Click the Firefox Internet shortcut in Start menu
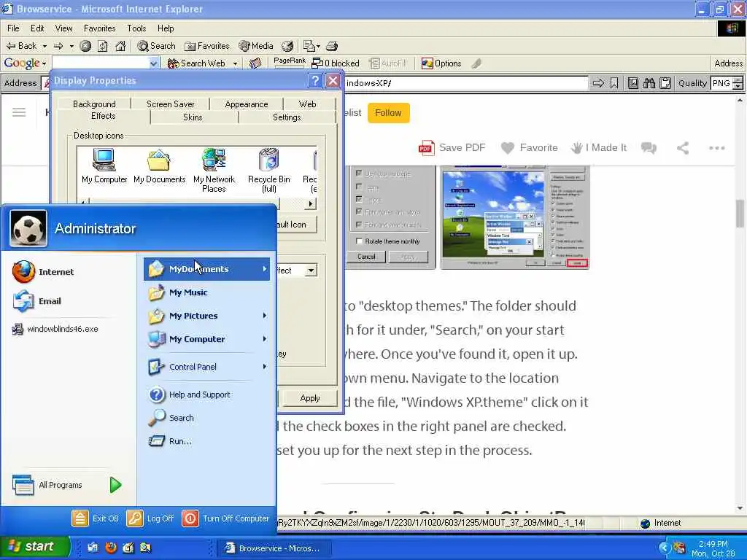 (x=43, y=272)
